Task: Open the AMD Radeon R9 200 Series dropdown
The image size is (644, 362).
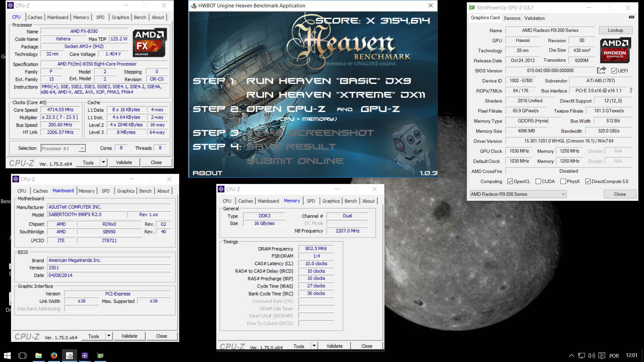Action: [518, 194]
